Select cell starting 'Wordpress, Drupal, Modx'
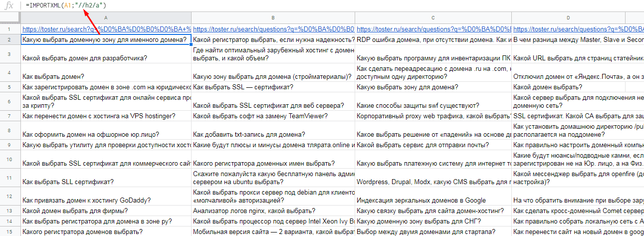The width and height of the screenshot is (644, 236). 433,179
